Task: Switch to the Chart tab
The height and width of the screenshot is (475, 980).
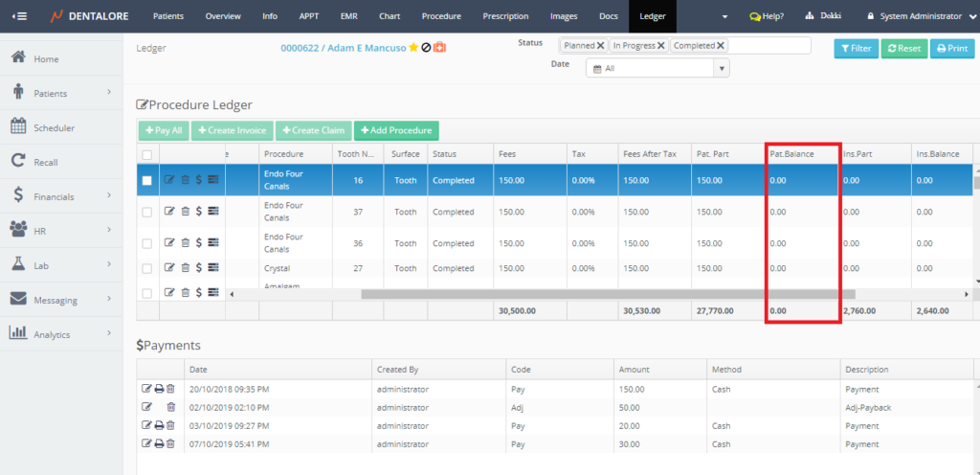Action: (390, 16)
